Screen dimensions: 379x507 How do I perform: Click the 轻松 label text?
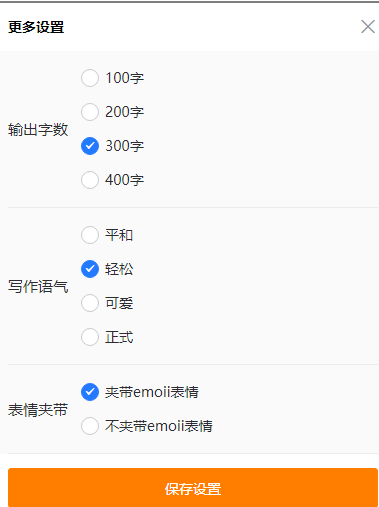pyautogui.click(x=119, y=269)
